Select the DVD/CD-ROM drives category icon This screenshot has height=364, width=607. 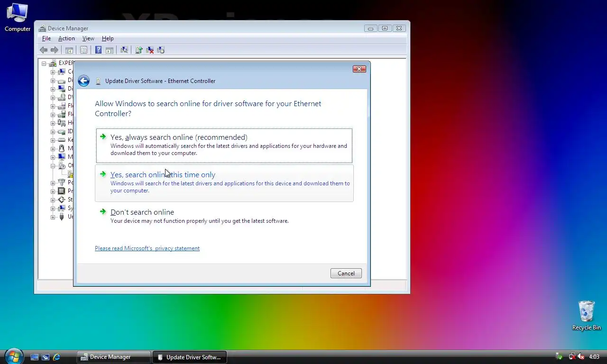[61, 97]
